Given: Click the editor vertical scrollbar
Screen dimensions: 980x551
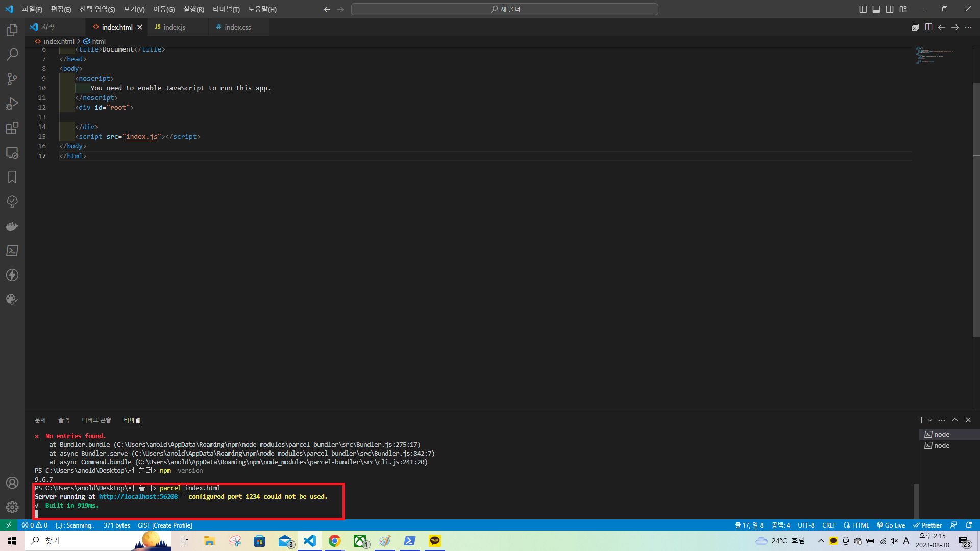Looking at the screenshot, I should (976, 209).
